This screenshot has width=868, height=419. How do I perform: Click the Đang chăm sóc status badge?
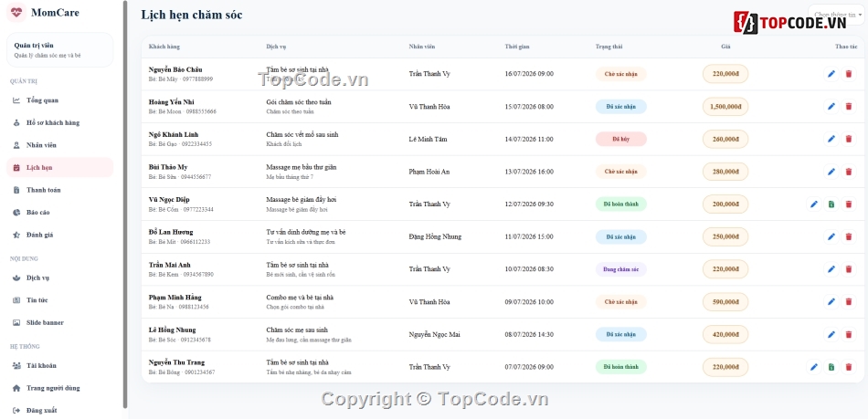tap(620, 269)
